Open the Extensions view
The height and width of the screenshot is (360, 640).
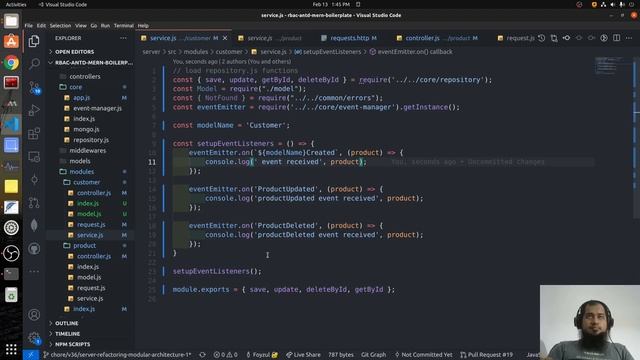click(x=34, y=133)
